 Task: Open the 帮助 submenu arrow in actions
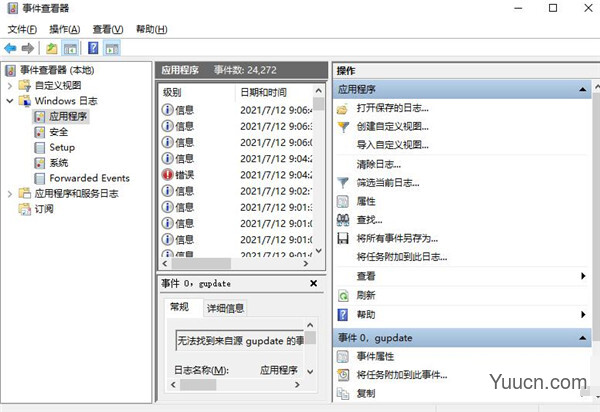point(583,314)
